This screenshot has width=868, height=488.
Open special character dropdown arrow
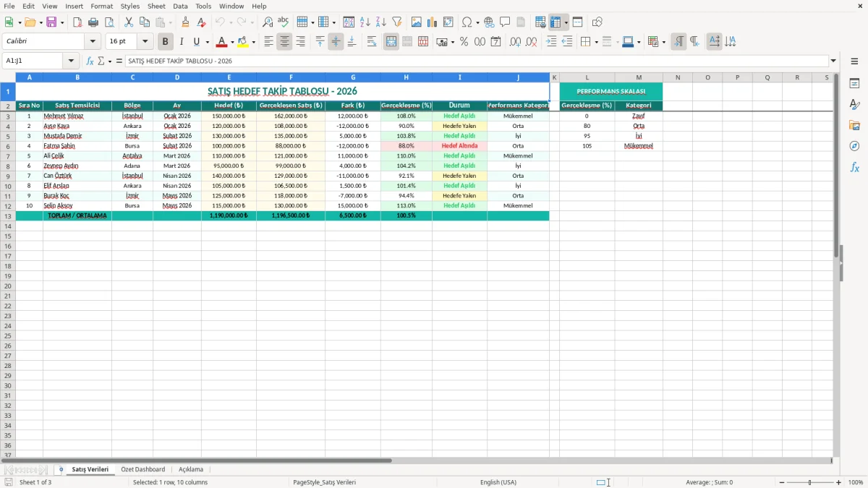(478, 22)
